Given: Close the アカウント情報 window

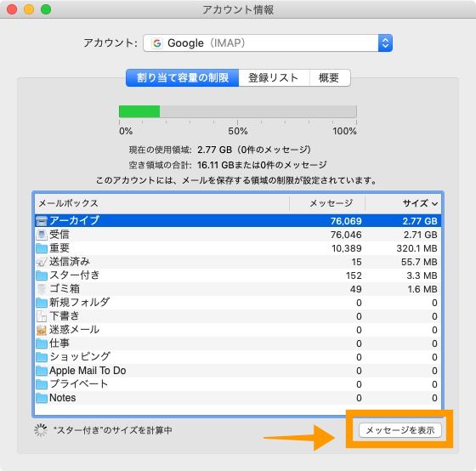Looking at the screenshot, I should click(12, 9).
